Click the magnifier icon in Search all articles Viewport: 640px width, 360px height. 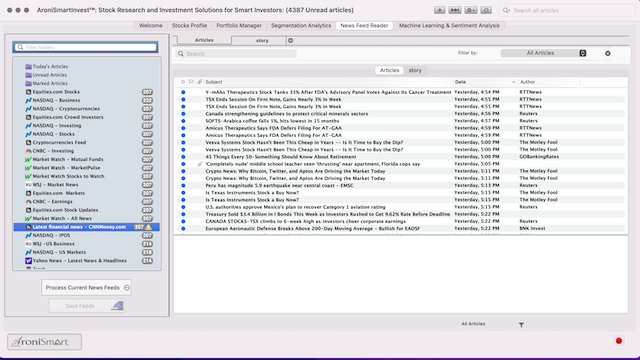(x=506, y=11)
